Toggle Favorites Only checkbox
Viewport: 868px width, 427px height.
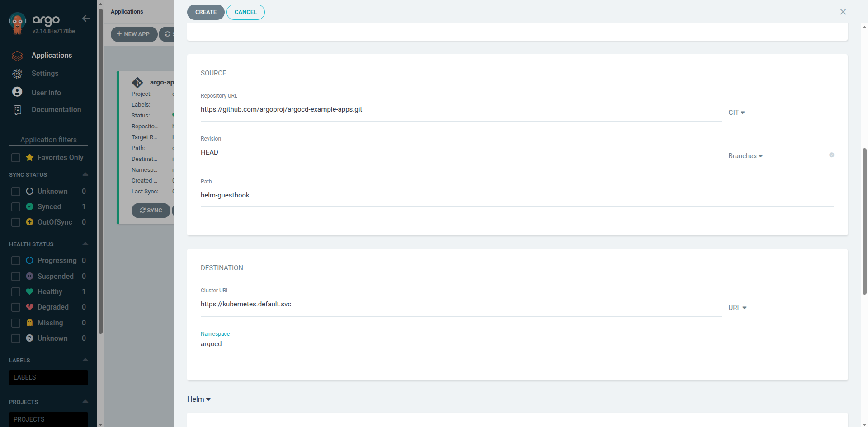point(16,158)
